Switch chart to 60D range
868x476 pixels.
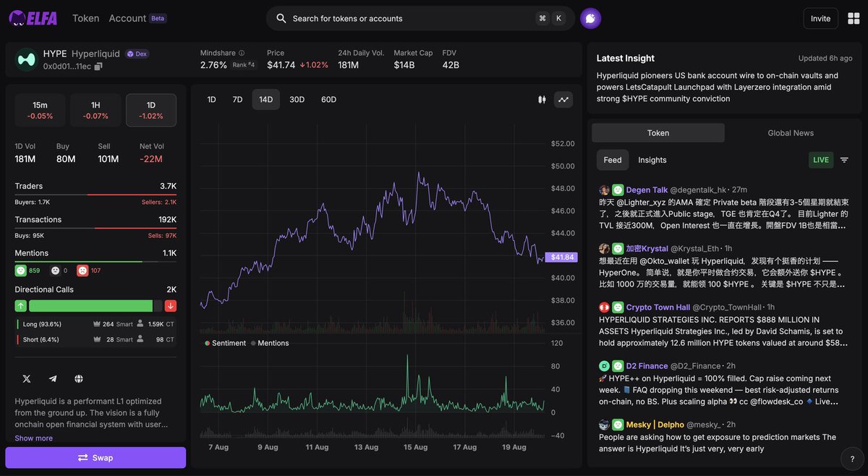coord(328,100)
